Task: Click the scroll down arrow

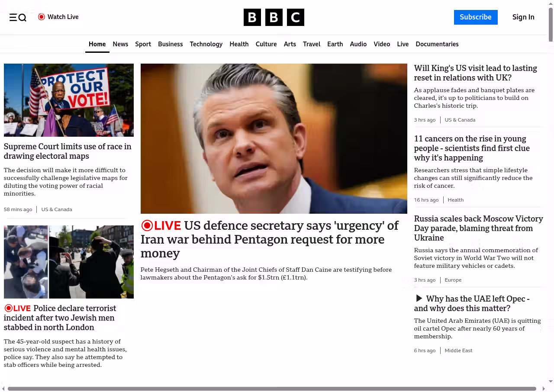Action: [x=551, y=382]
